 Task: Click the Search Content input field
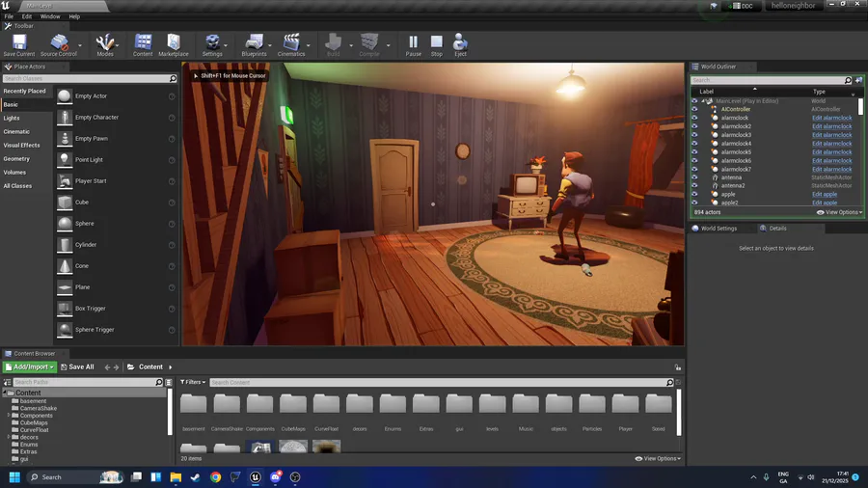tap(437, 382)
